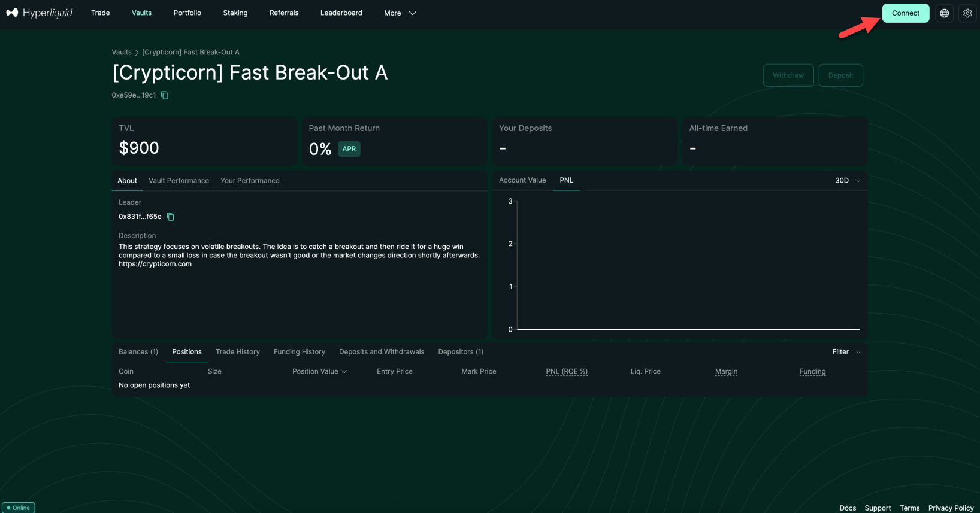This screenshot has height=513, width=980.
Task: Open the Leaderboard navigation item
Action: tap(341, 13)
